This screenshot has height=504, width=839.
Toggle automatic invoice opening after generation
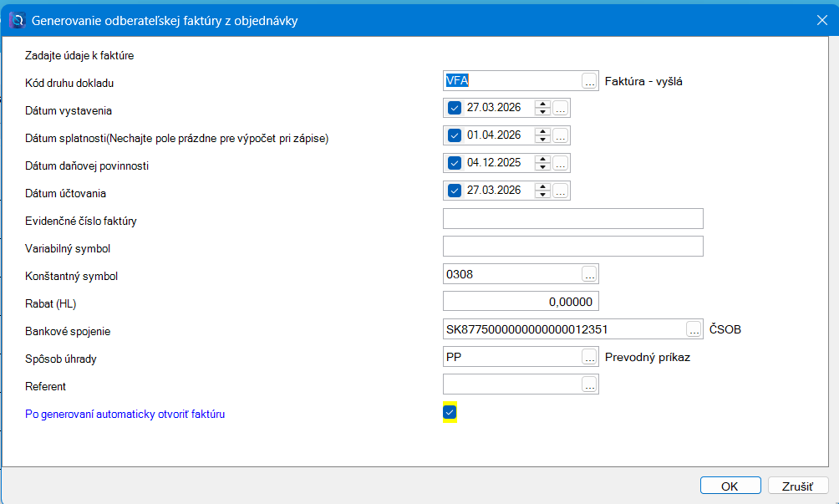pyautogui.click(x=450, y=412)
